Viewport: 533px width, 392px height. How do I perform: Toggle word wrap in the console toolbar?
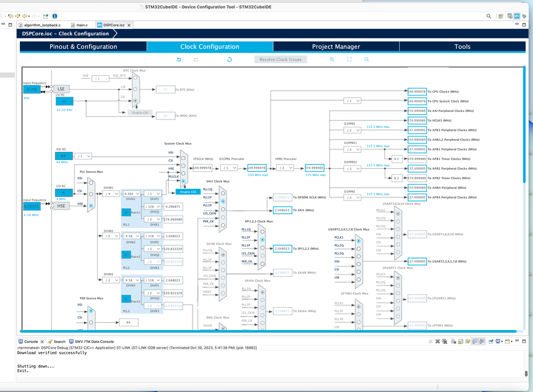coord(468,341)
